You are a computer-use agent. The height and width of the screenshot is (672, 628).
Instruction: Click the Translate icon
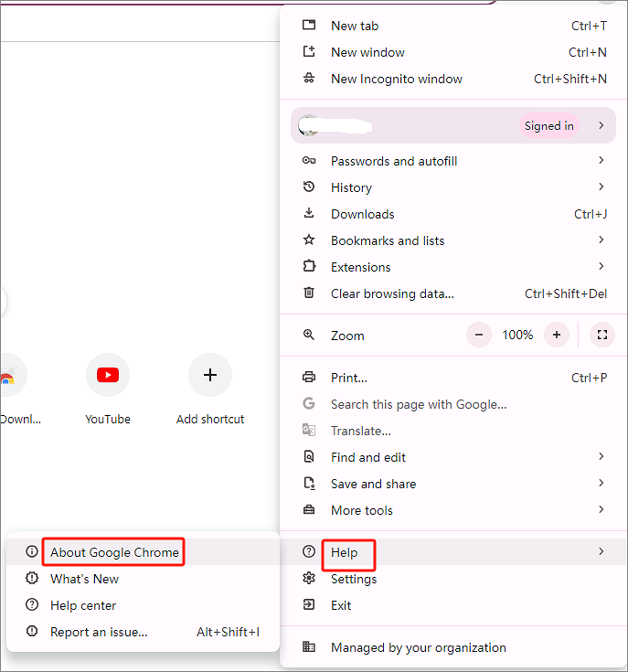click(309, 430)
